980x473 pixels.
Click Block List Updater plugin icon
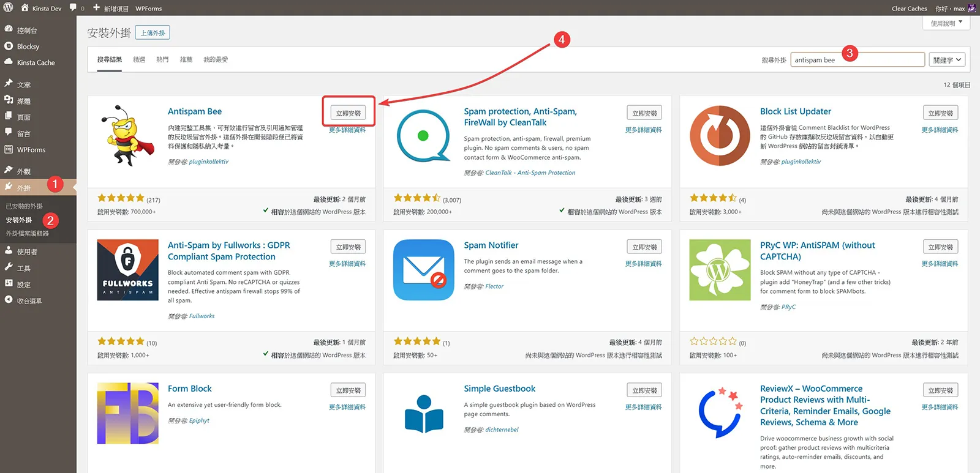pyautogui.click(x=720, y=135)
